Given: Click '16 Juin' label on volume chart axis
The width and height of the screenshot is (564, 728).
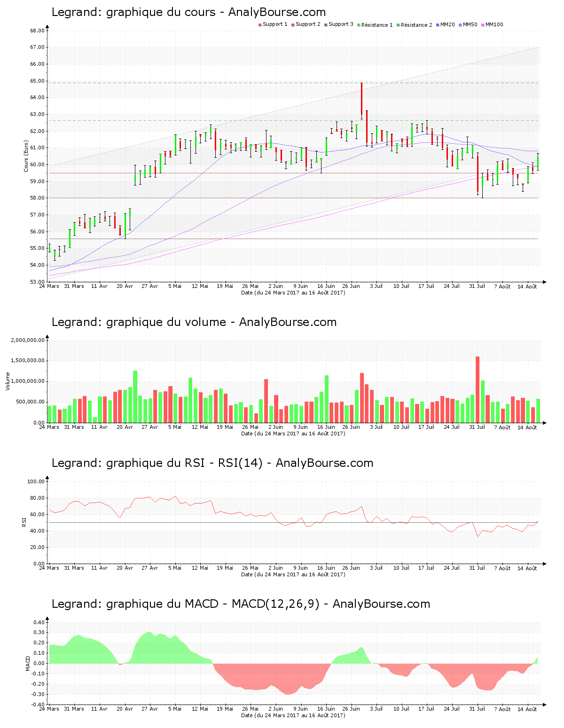Looking at the screenshot, I should [x=326, y=427].
